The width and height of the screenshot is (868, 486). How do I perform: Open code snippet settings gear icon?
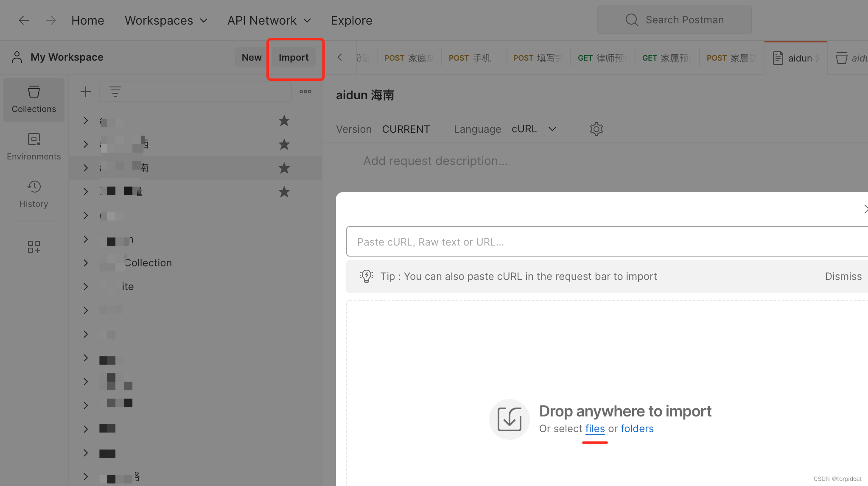pos(596,129)
